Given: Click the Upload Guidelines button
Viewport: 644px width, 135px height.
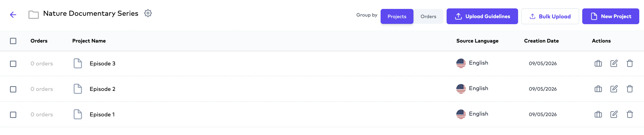Looking at the screenshot, I should [482, 16].
